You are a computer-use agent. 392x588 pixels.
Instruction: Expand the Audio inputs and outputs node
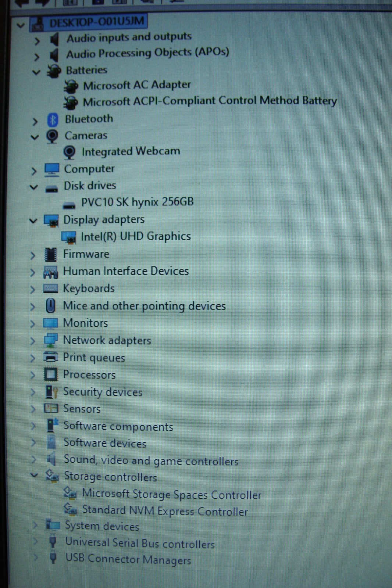click(37, 41)
